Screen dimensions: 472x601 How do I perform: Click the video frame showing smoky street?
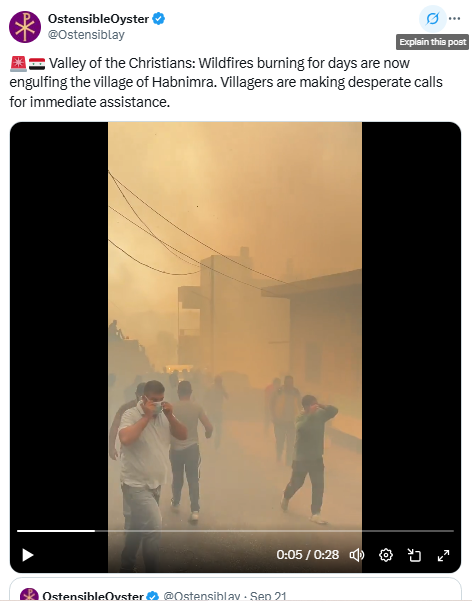pos(235,326)
